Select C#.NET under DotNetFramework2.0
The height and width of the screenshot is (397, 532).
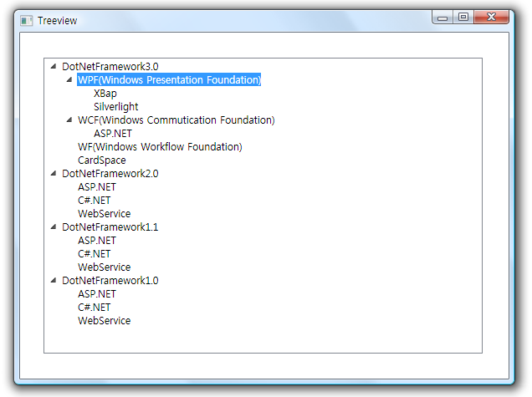click(95, 201)
